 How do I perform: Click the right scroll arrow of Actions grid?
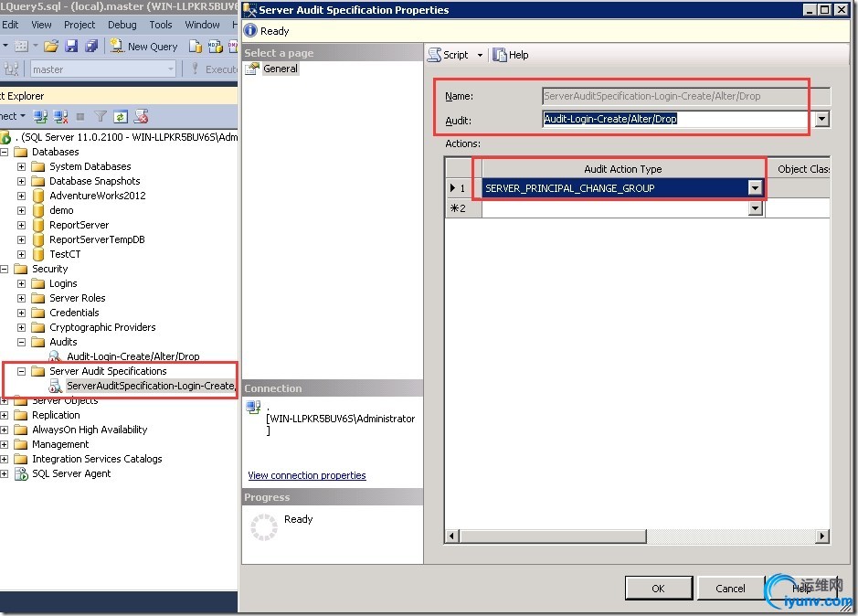821,536
